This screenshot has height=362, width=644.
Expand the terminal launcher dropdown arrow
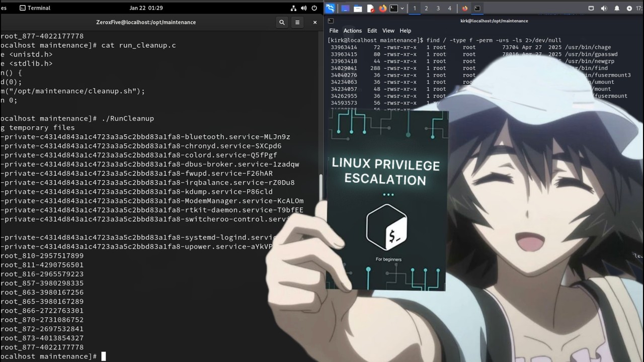tap(403, 8)
